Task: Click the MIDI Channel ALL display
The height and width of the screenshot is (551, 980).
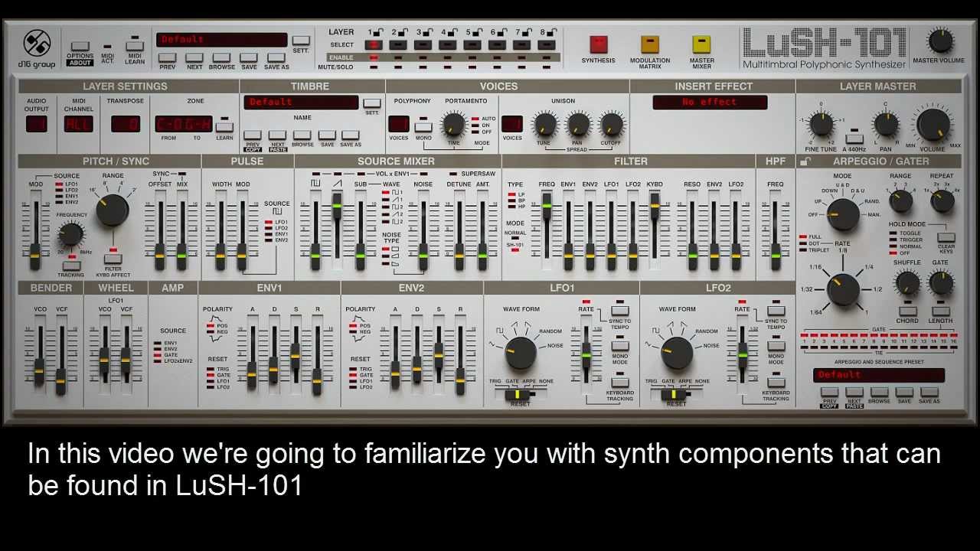Action: [78, 124]
